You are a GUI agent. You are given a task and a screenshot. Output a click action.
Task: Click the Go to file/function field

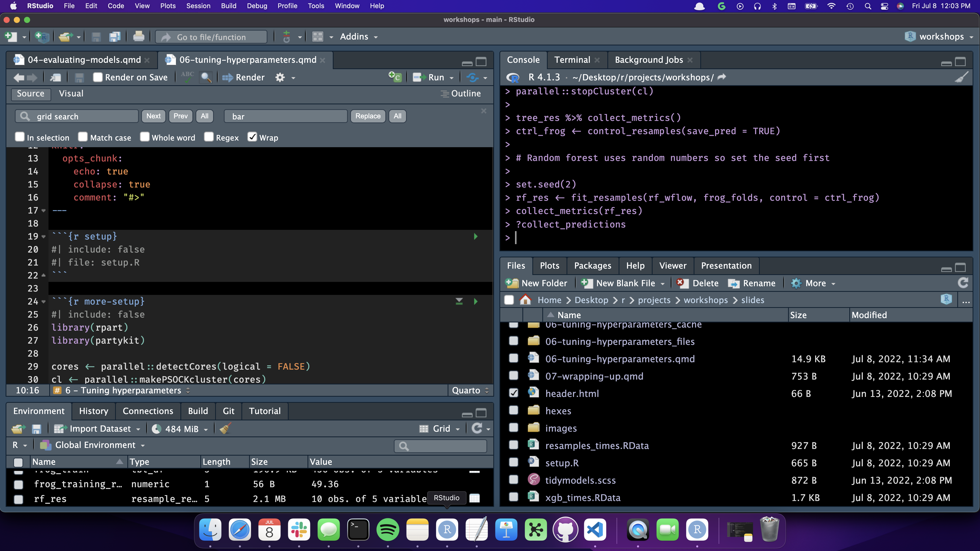tap(211, 37)
